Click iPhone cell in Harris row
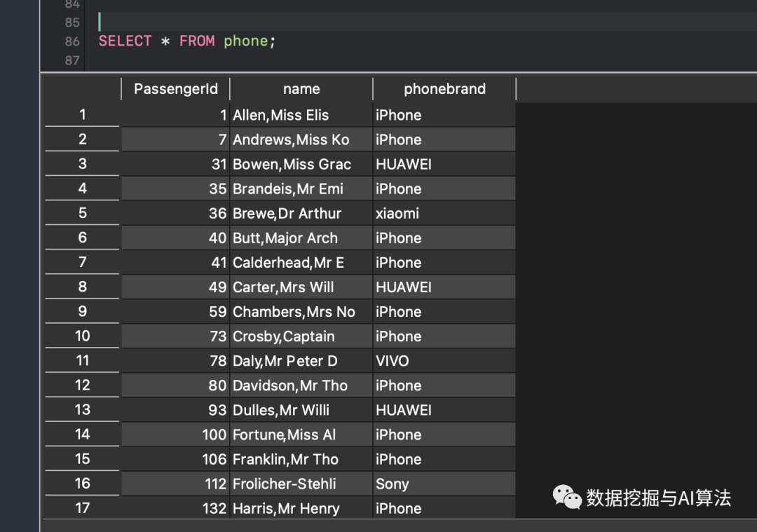Image resolution: width=757 pixels, height=532 pixels. (444, 508)
